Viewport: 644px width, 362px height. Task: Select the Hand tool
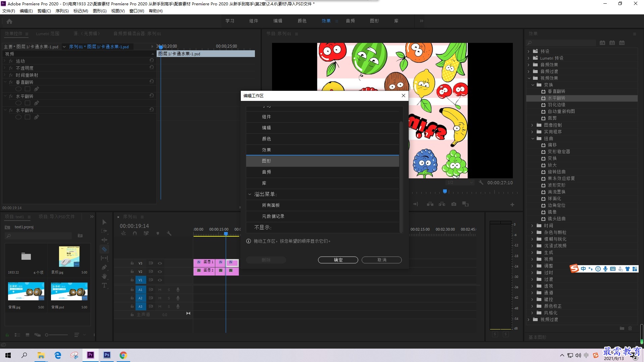104,276
